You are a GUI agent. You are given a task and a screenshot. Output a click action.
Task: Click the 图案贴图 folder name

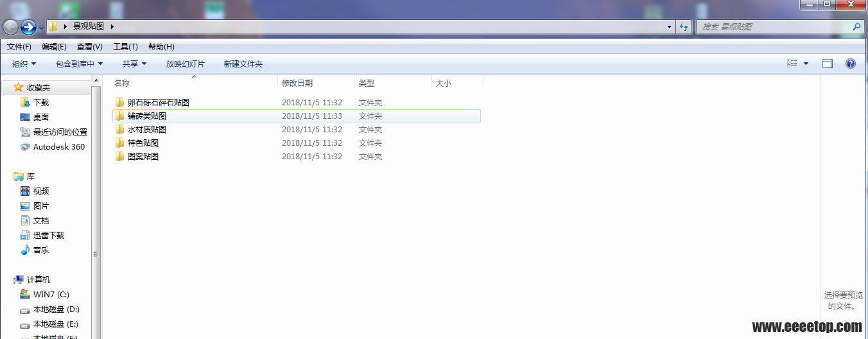tap(143, 157)
